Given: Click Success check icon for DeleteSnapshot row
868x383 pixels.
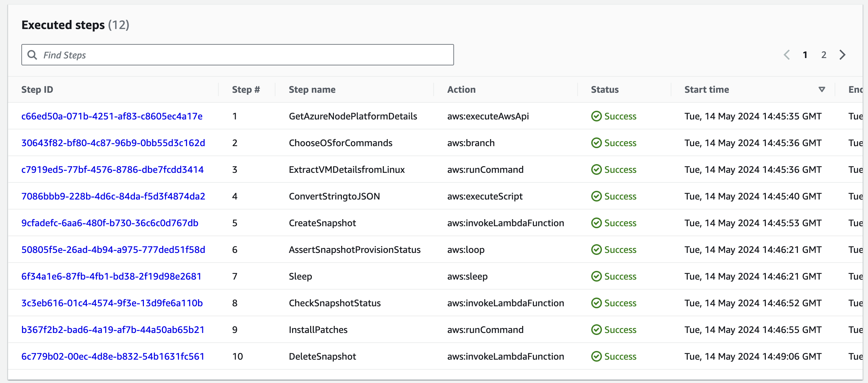Looking at the screenshot, I should (x=596, y=356).
